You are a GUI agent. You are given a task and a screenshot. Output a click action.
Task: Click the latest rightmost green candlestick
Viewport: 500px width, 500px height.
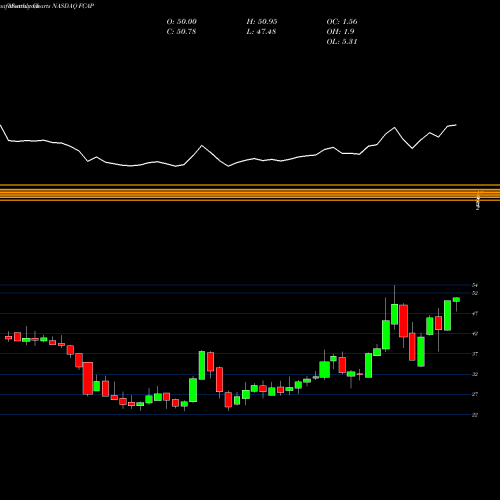tap(456, 300)
